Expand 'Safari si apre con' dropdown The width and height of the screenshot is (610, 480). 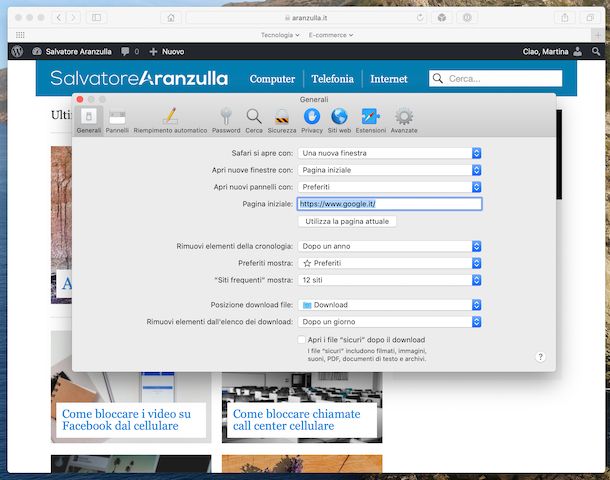[x=390, y=153]
